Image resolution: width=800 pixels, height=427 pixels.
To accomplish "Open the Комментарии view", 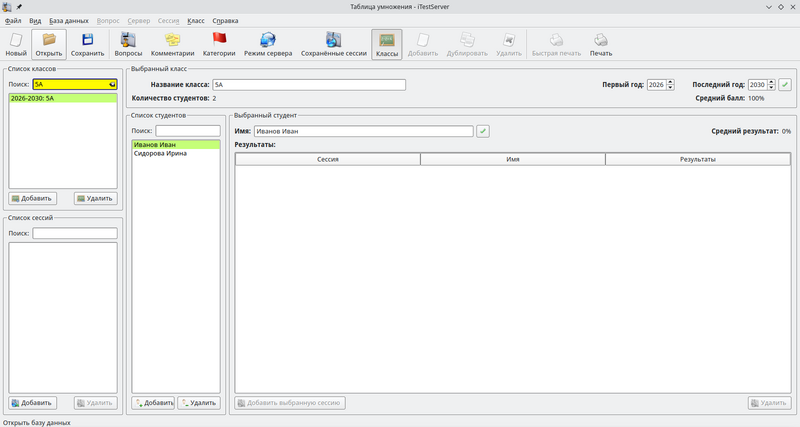I will click(173, 44).
